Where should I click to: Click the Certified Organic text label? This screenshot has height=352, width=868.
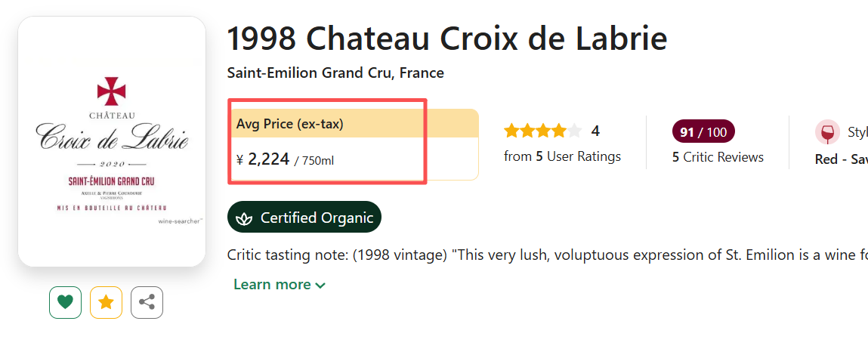tap(317, 218)
